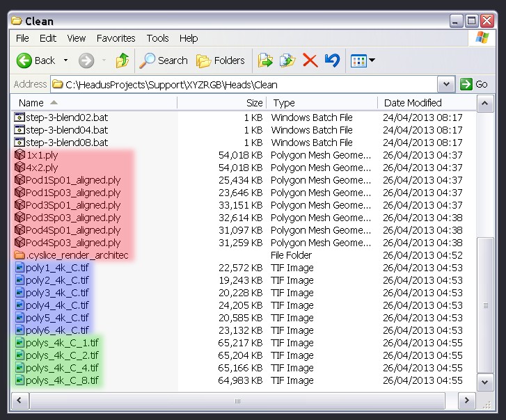Image resolution: width=506 pixels, height=420 pixels.
Task: Open the Help menu
Action: (x=189, y=38)
